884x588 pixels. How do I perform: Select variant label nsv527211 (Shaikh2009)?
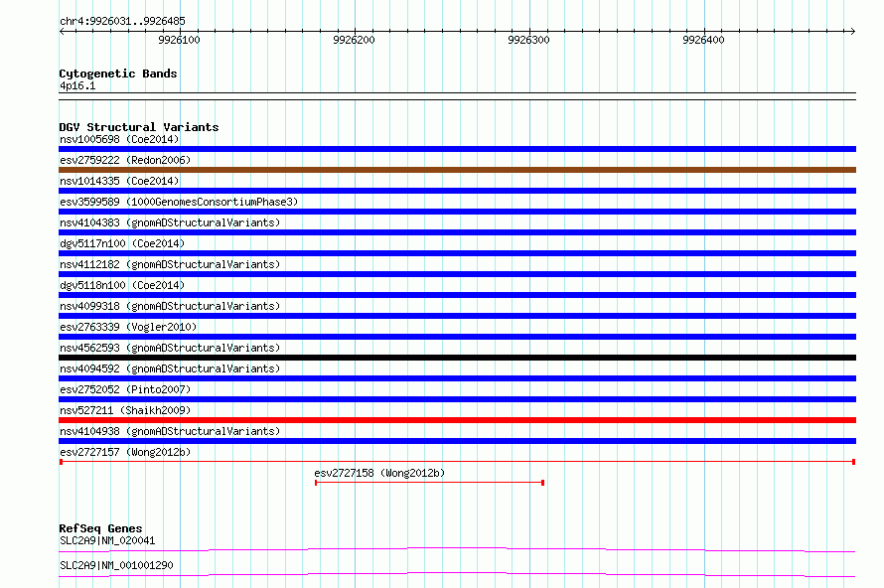[x=125, y=410]
